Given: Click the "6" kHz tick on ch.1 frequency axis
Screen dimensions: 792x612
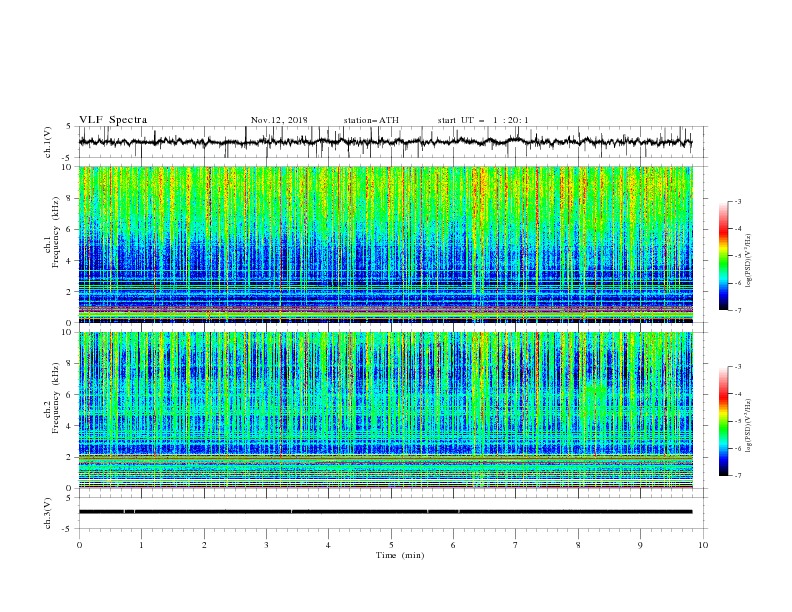Looking at the screenshot, I should pos(70,230).
